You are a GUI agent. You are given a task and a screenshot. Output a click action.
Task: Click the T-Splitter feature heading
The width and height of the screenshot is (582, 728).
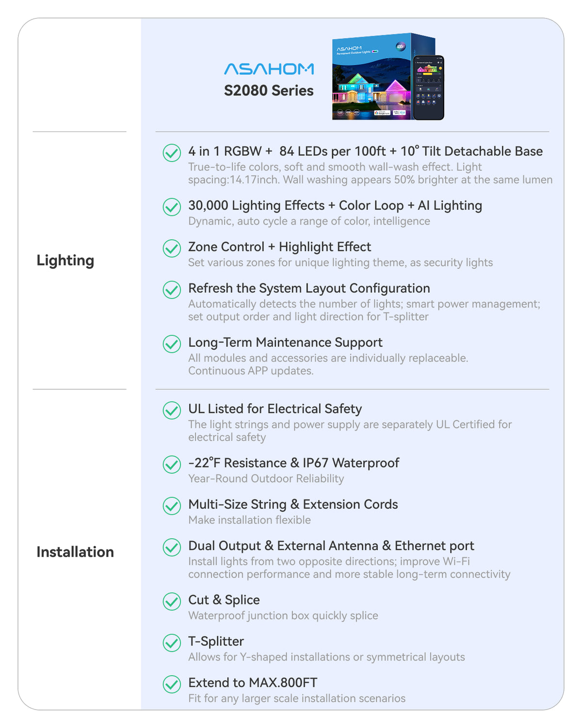[x=216, y=642]
